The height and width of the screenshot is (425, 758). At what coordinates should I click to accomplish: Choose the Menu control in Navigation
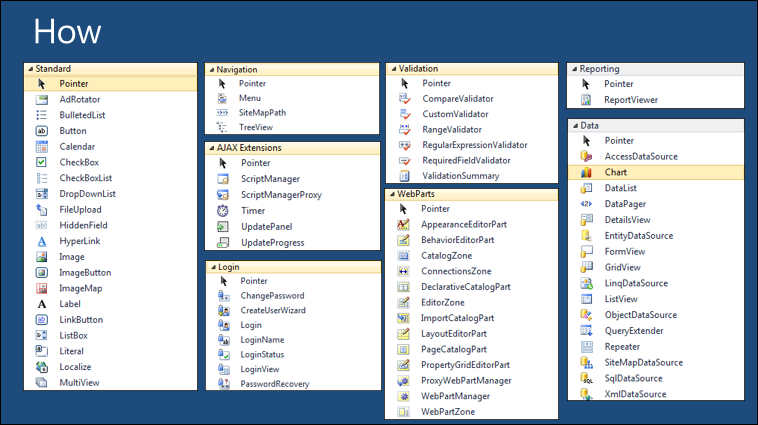(x=250, y=98)
